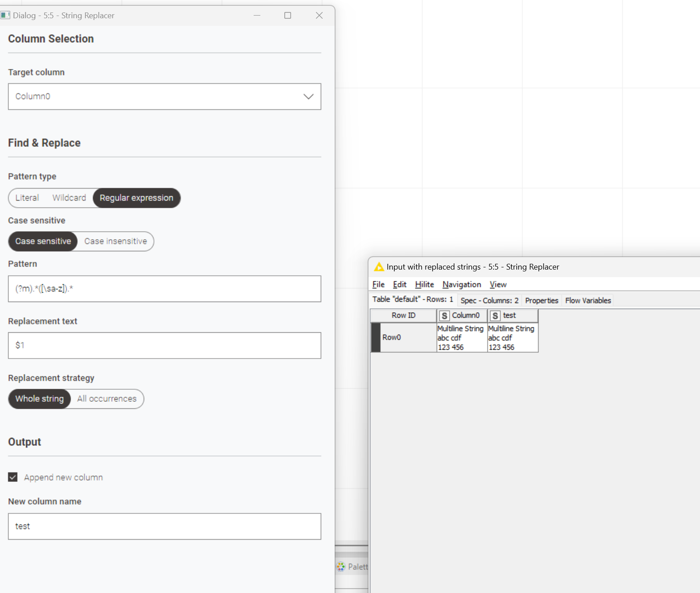Switch to the Flow Variables tab
The width and height of the screenshot is (700, 593).
click(588, 301)
